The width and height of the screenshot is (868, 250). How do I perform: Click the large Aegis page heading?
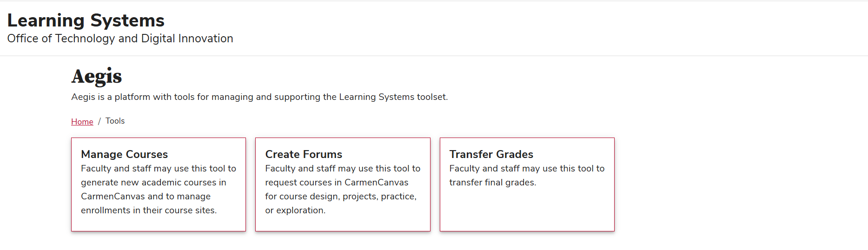pos(97,77)
